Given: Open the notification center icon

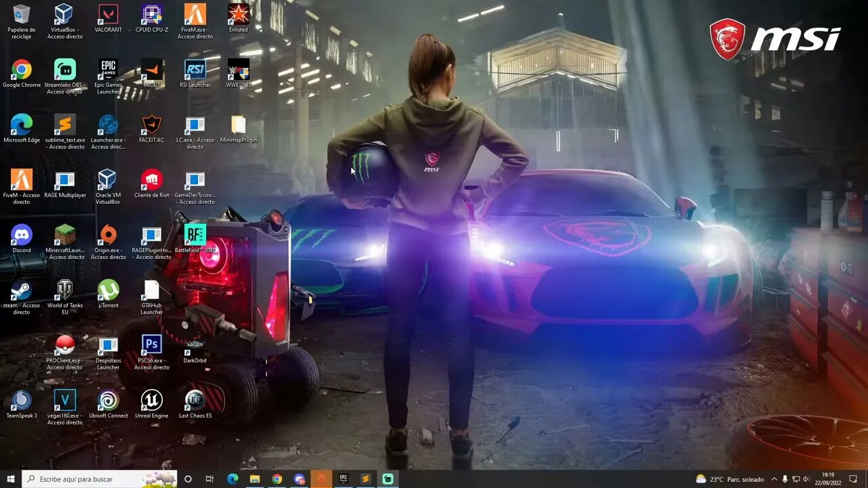Looking at the screenshot, I should (x=854, y=479).
